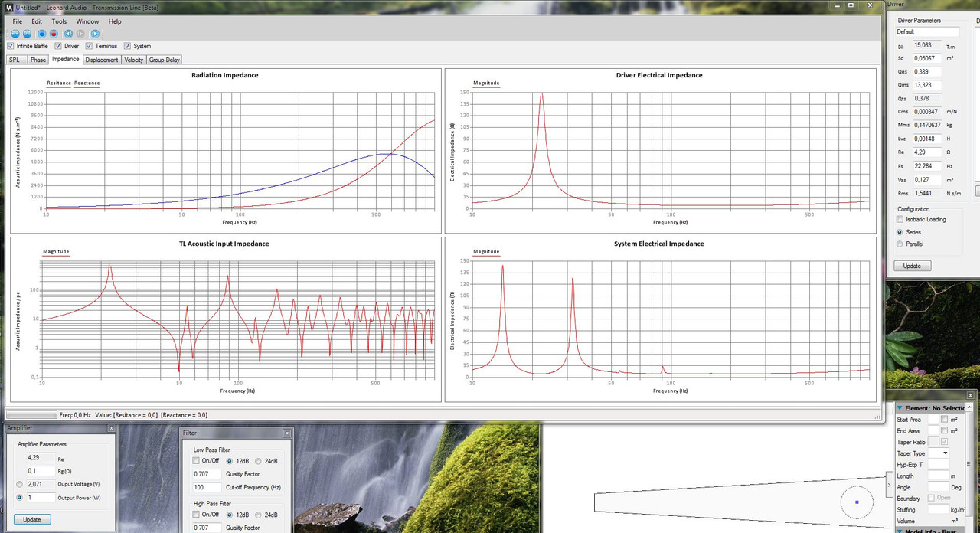Collapse the element properties side panel arrow
The width and height of the screenshot is (980, 533).
(889, 484)
